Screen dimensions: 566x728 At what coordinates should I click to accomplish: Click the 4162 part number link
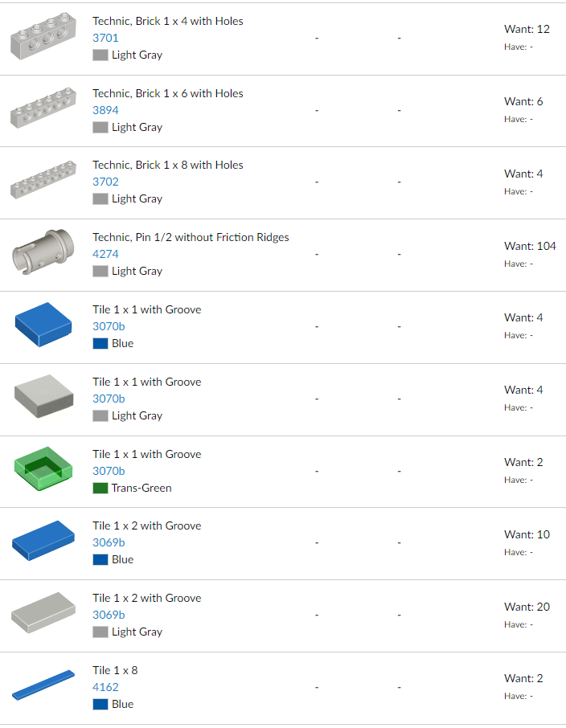click(x=105, y=687)
